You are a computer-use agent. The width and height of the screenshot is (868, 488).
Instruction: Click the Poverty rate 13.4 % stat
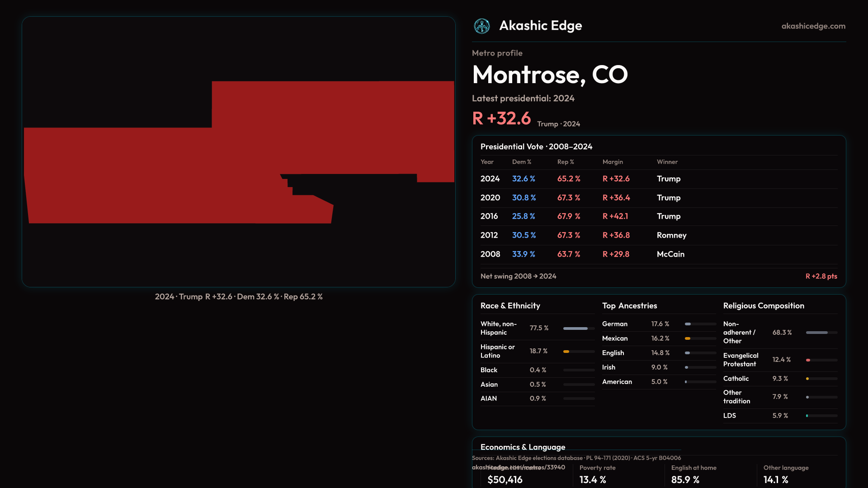(593, 479)
